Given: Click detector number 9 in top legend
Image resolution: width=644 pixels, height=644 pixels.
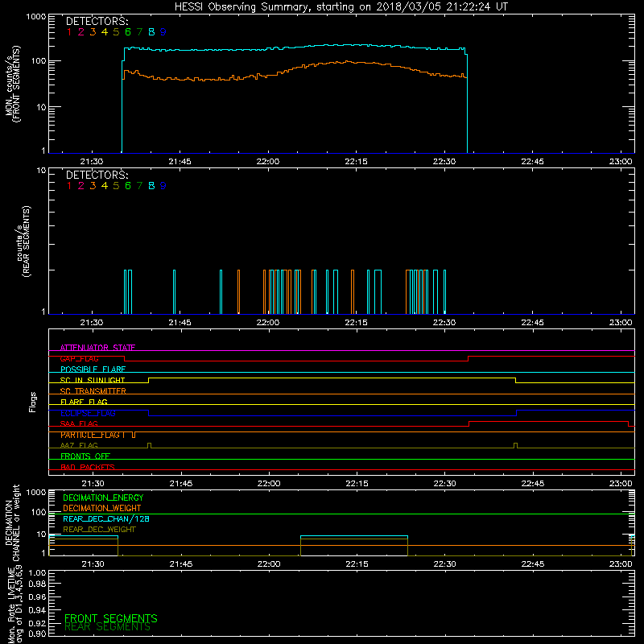Looking at the screenshot, I should 163,32.
